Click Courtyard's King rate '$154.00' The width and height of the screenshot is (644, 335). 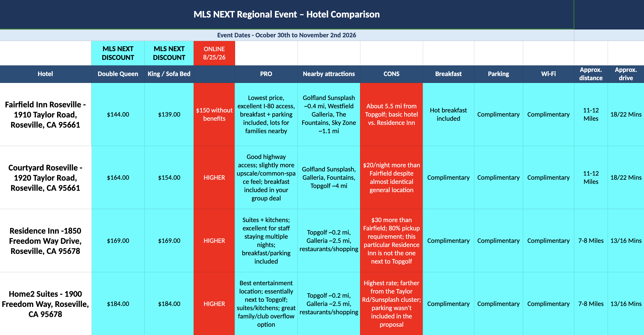coord(169,178)
